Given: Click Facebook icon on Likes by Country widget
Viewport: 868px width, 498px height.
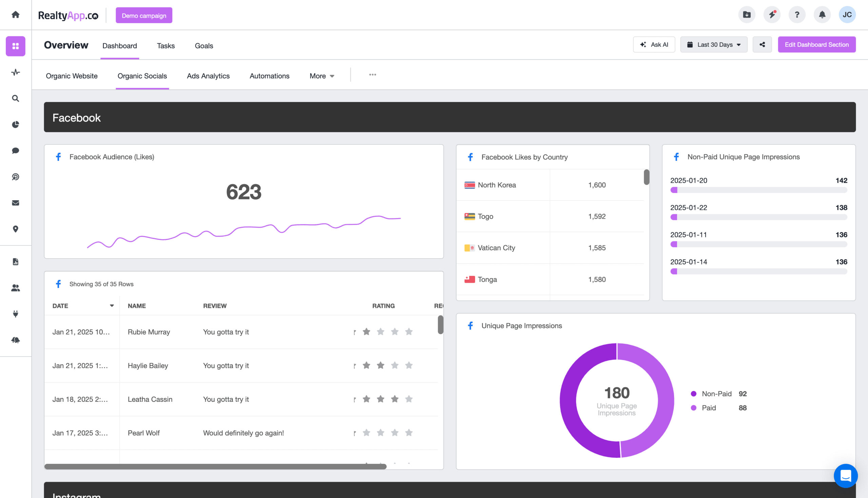Looking at the screenshot, I should tap(470, 157).
